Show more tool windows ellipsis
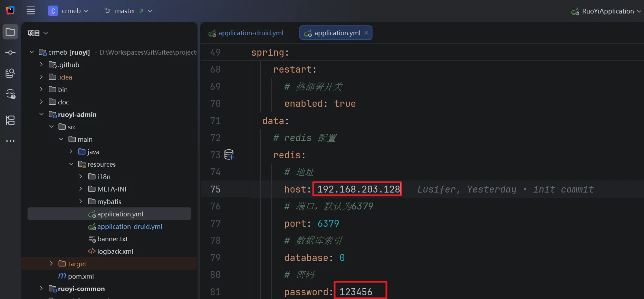Image resolution: width=644 pixels, height=299 pixels. click(x=10, y=141)
